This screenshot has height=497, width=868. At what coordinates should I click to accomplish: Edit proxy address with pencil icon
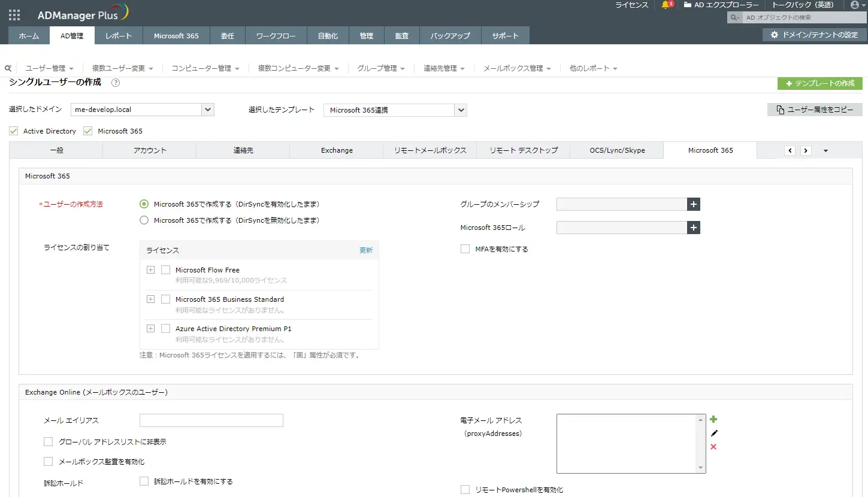pos(713,433)
